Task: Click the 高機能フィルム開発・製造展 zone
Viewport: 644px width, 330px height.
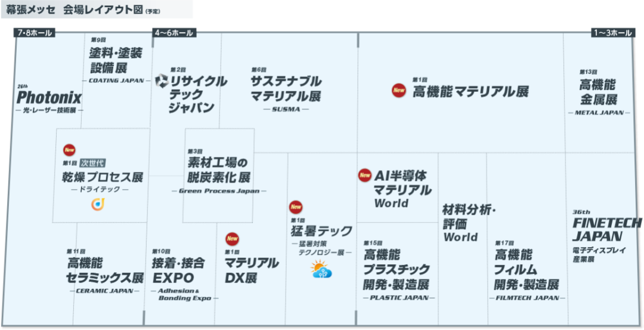Action: coord(527,269)
